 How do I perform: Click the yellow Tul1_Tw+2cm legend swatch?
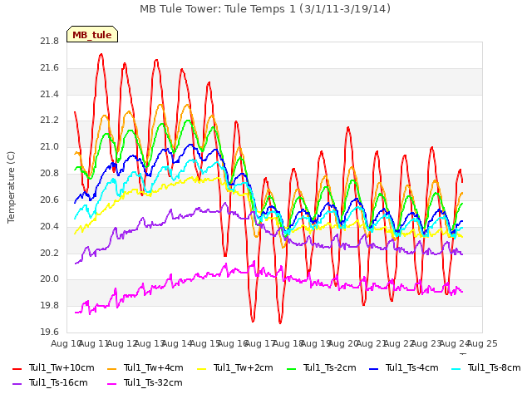[x=201, y=368]
